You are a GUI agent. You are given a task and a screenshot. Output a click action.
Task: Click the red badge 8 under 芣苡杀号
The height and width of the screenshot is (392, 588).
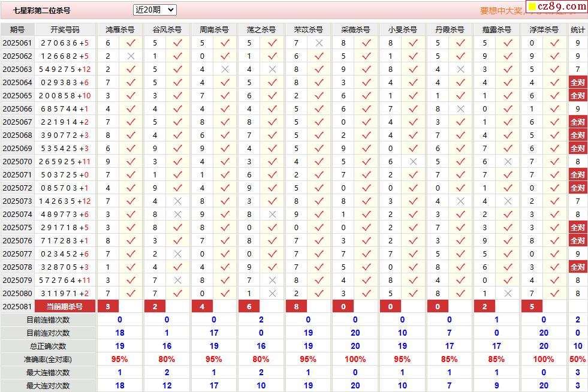pyautogui.click(x=296, y=306)
